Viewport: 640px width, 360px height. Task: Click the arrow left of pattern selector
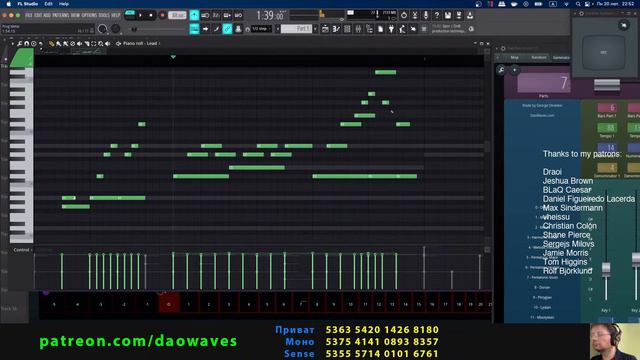point(278,29)
